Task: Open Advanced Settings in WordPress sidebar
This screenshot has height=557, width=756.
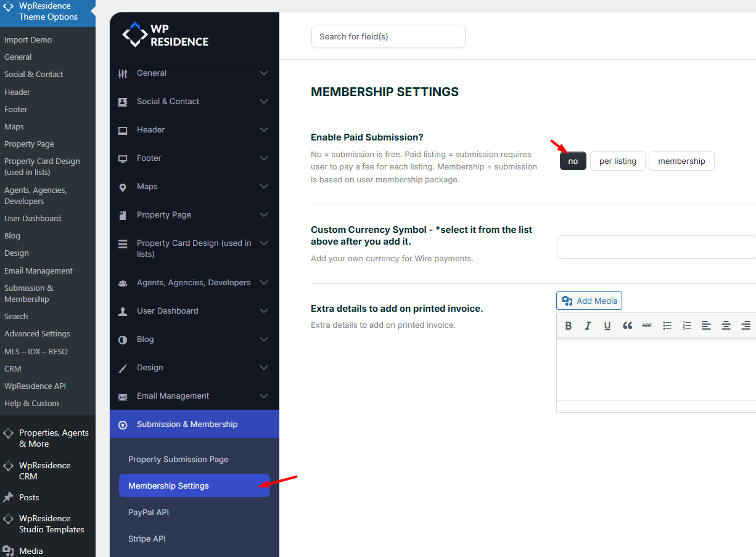Action: pos(37,334)
